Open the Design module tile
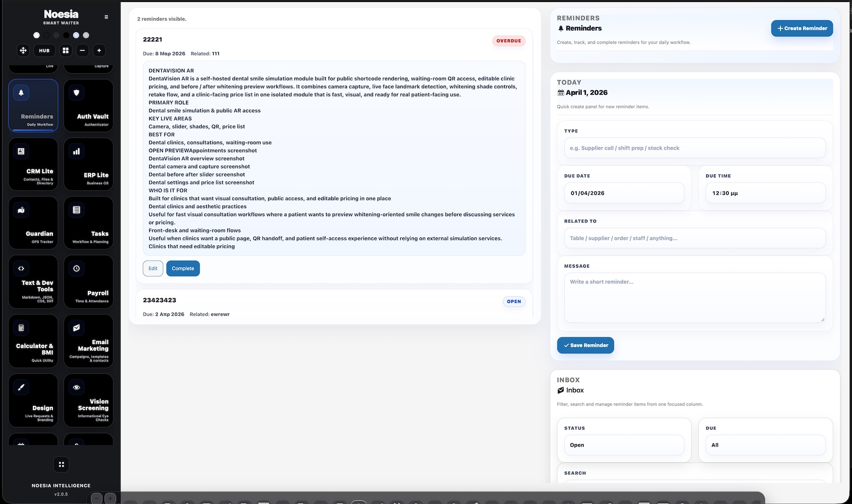Image resolution: width=852 pixels, height=504 pixels. [x=33, y=401]
